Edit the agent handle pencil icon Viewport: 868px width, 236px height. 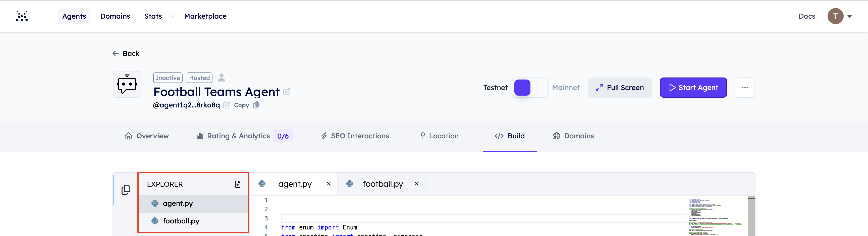click(227, 105)
